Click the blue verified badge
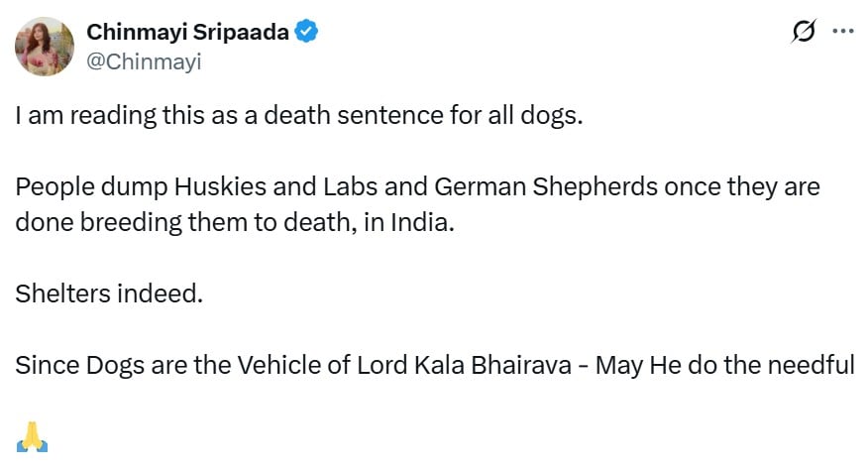Screen dimensions: 868x468 (x=306, y=31)
